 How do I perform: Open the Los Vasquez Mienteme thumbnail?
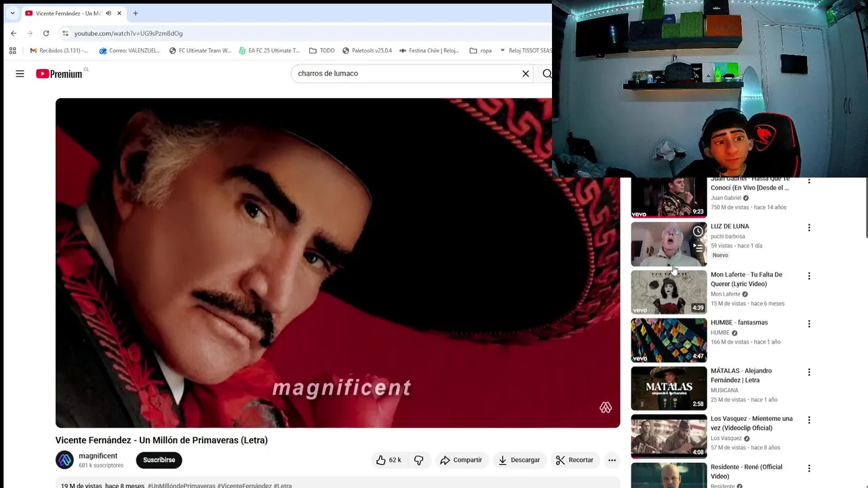669,436
